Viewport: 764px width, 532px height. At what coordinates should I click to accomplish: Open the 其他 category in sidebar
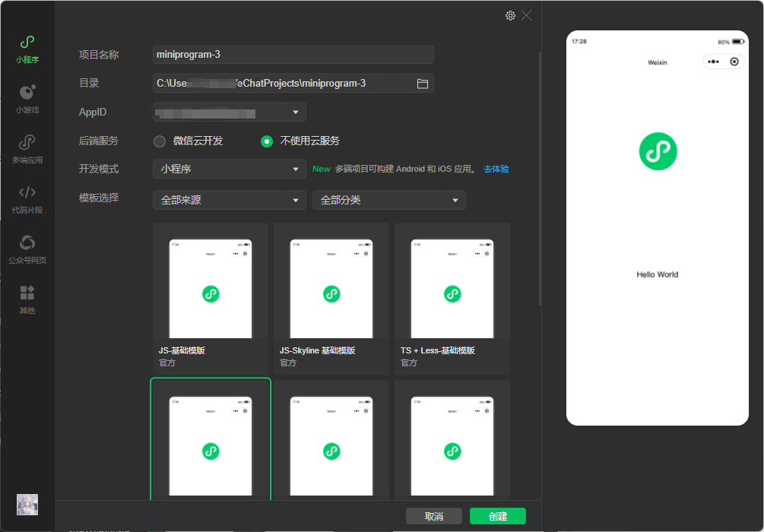coord(27,300)
